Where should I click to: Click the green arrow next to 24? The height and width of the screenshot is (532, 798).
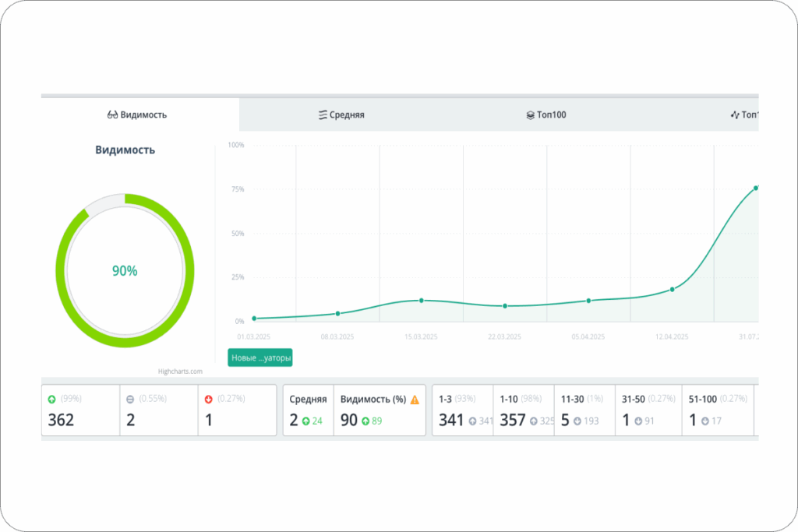point(305,421)
